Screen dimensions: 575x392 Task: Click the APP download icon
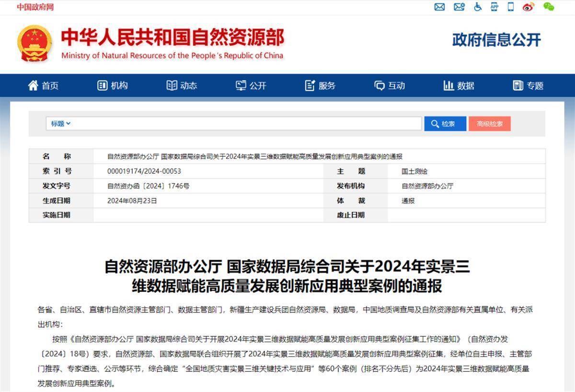coord(494,7)
